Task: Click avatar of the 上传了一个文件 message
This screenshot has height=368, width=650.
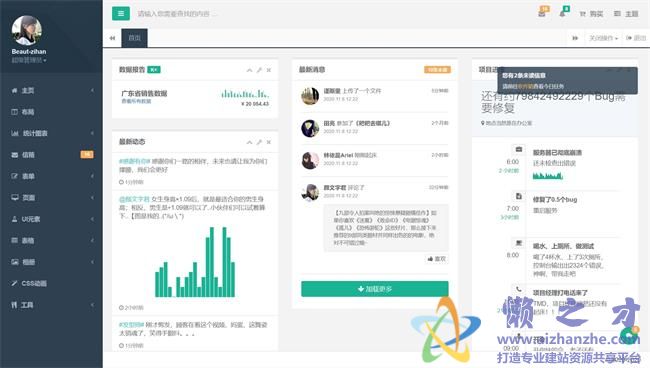Action: pyautogui.click(x=310, y=96)
